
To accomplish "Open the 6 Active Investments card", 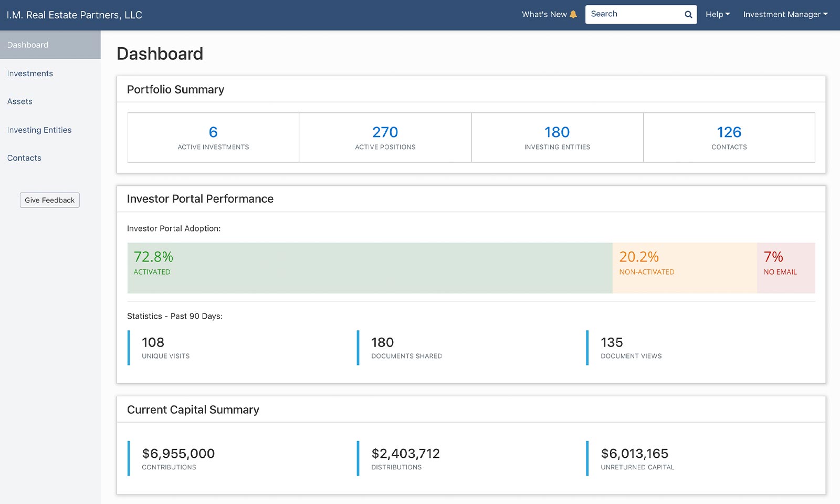I will pos(213,138).
